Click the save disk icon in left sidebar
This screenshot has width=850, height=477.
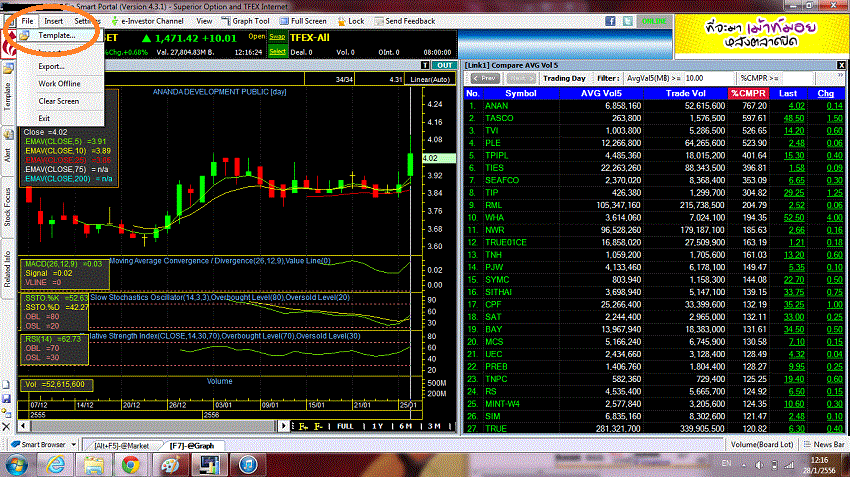coord(6,399)
